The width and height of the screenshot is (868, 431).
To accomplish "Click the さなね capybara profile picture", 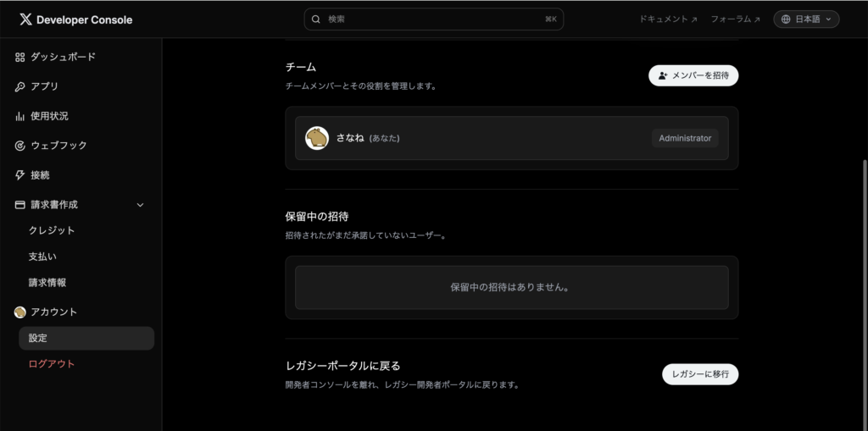I will click(317, 138).
